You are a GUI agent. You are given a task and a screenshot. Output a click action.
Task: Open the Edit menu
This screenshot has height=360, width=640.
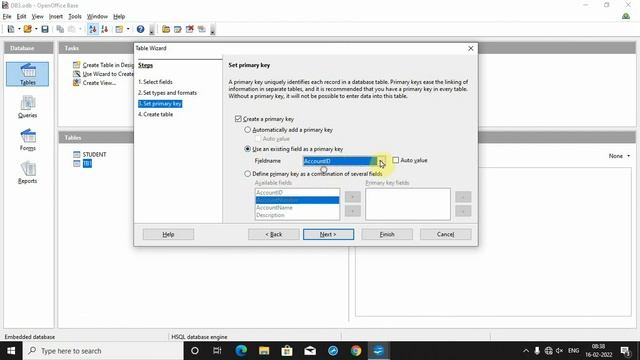(x=21, y=16)
